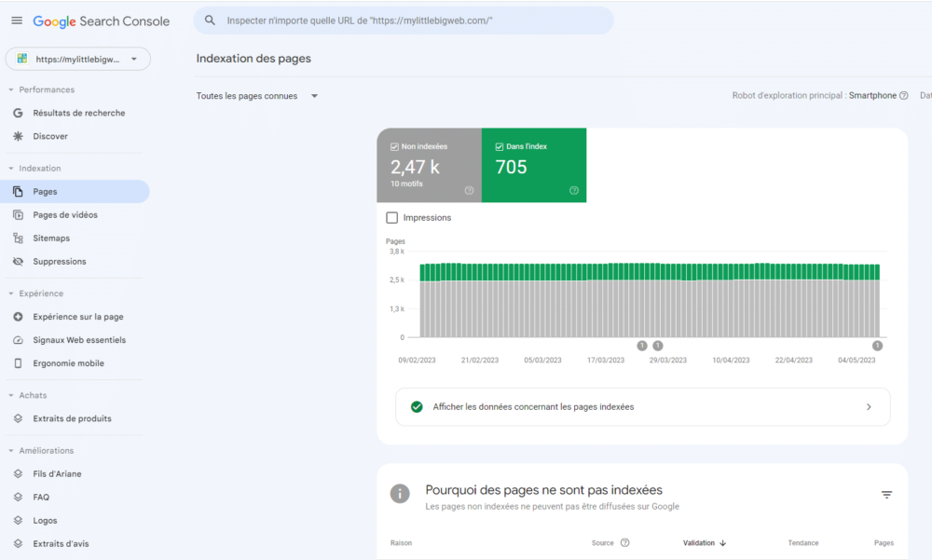
Task: Open Afficher les données concernant les pages indexées
Action: click(x=642, y=406)
